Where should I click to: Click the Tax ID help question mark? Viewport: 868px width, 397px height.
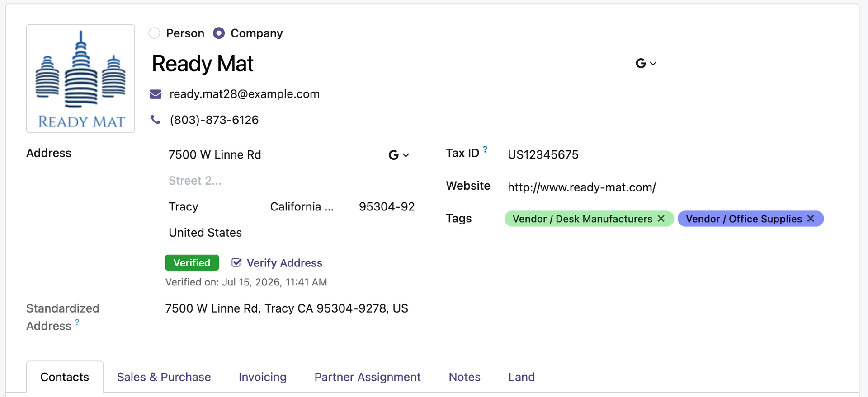[485, 149]
